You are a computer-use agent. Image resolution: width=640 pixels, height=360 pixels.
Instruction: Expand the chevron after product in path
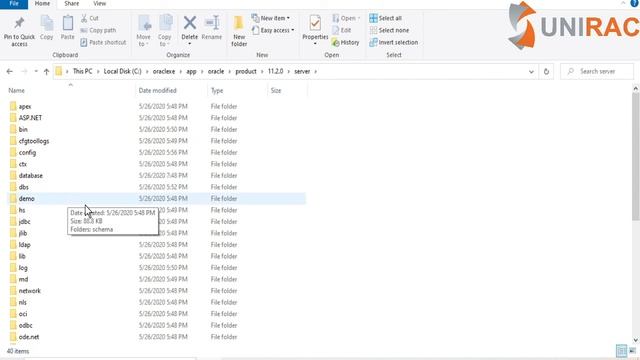click(x=262, y=71)
